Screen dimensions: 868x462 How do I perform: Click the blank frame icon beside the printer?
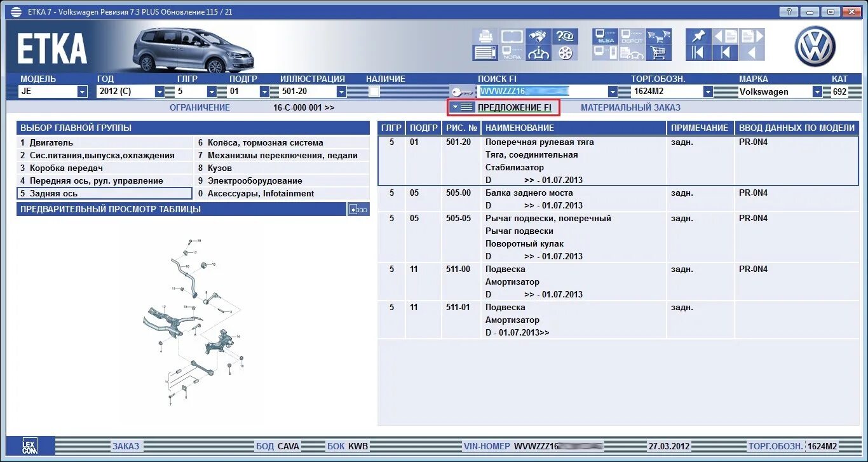pyautogui.click(x=512, y=36)
